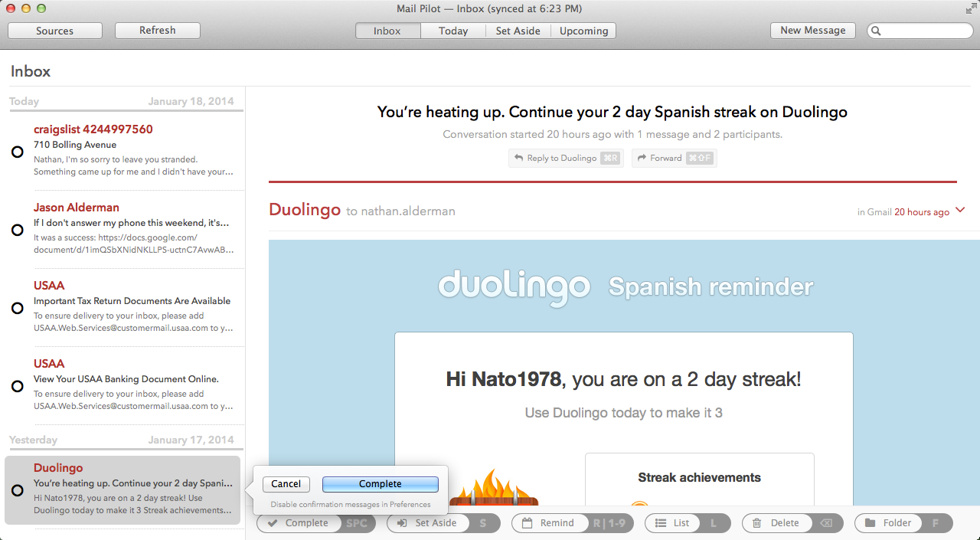The height and width of the screenshot is (540, 980).
Task: Click the Complete checkmark icon in bottom bar
Action: [273, 523]
